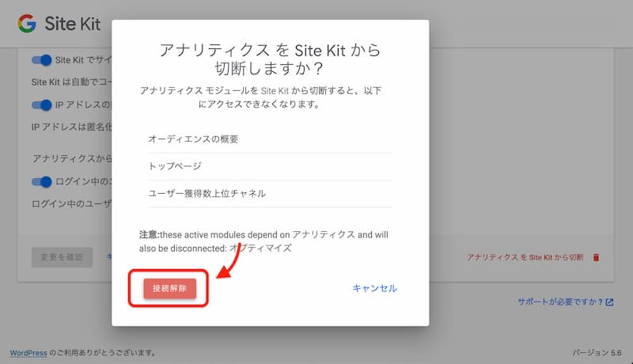633x364 pixels.
Task: Click アナリティクス を Site Kit から切断 link
Action: coord(525,257)
